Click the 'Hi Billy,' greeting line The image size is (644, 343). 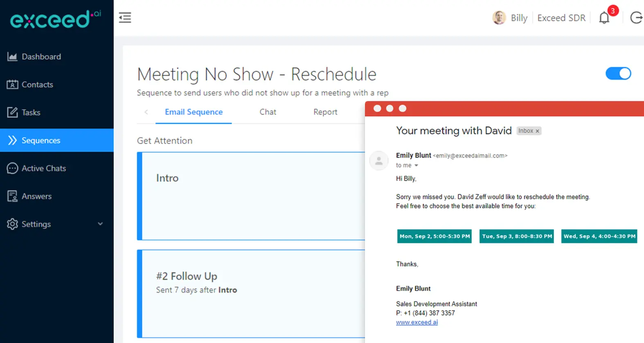pos(406,179)
